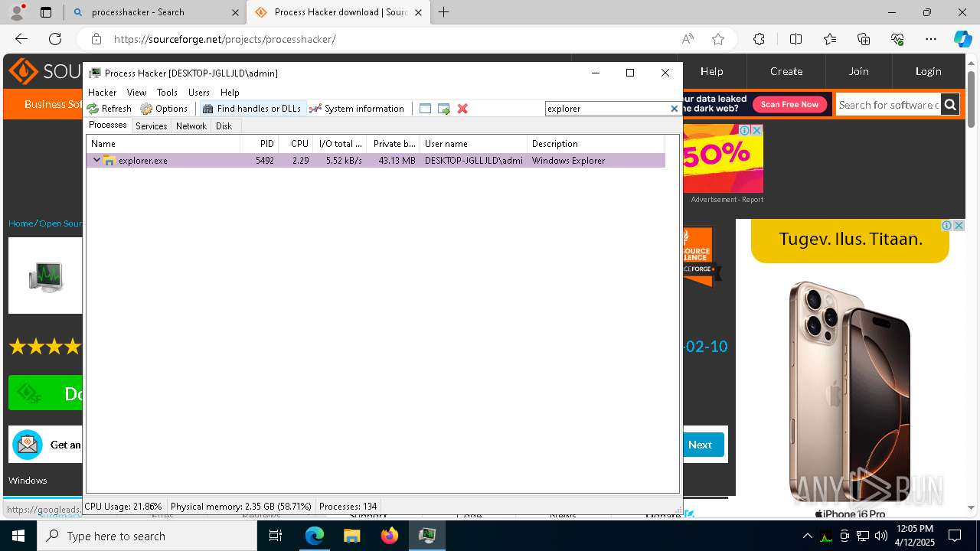Open Find handles or DLLs
Screen dimensions: 980x551
tap(251, 109)
